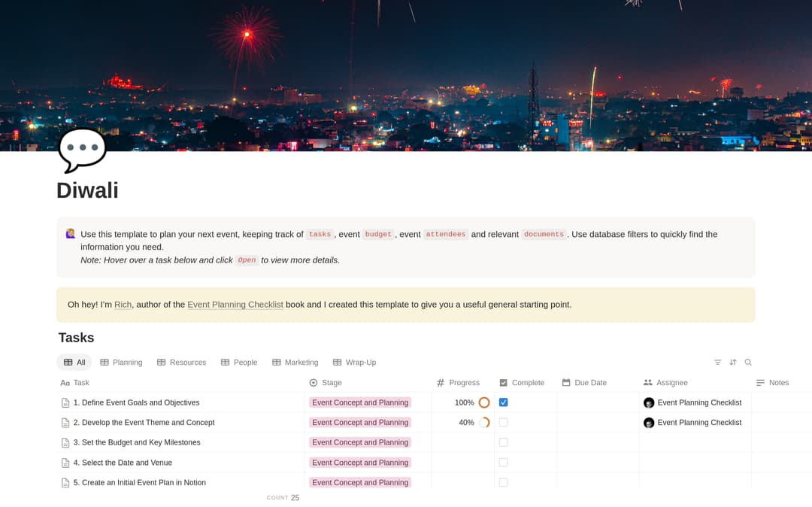Check Complete for Develop the Event Theme
The height and width of the screenshot is (507, 812).
[x=503, y=423]
